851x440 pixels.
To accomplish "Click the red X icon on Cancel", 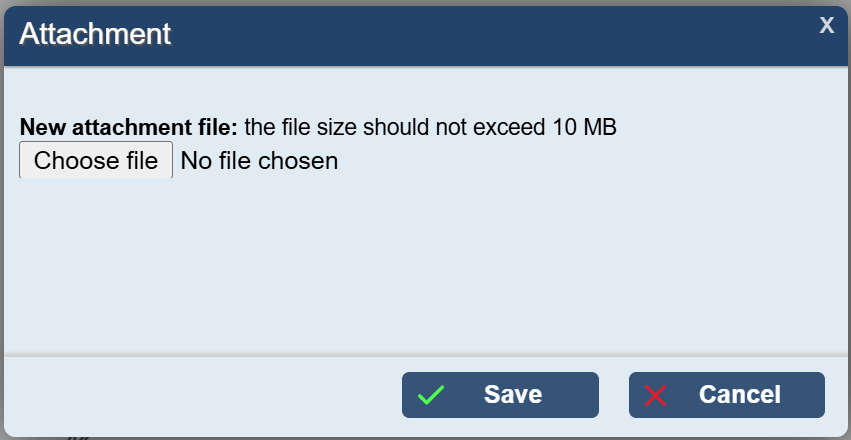I will pos(656,395).
